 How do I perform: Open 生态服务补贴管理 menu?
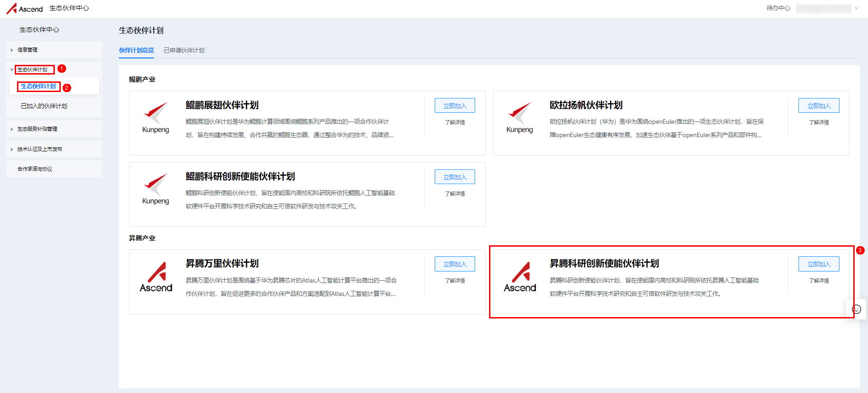[x=54, y=129]
